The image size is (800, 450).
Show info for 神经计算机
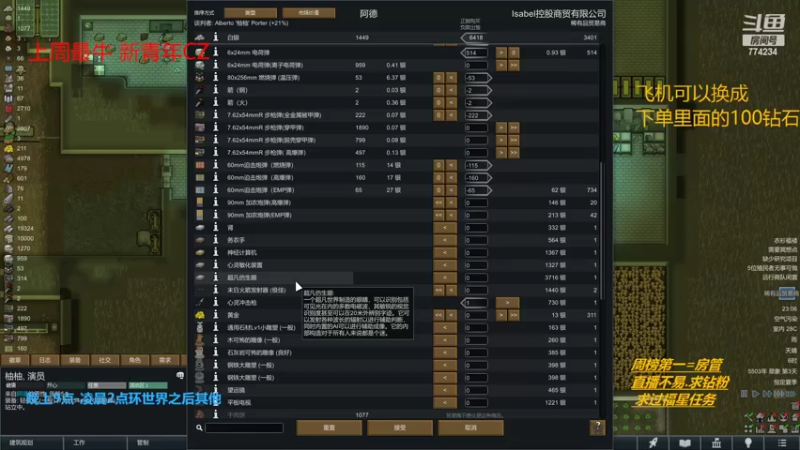pos(215,253)
